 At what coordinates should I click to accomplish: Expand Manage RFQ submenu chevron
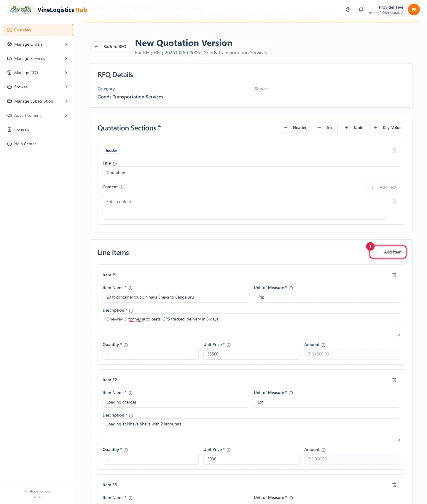(x=66, y=73)
